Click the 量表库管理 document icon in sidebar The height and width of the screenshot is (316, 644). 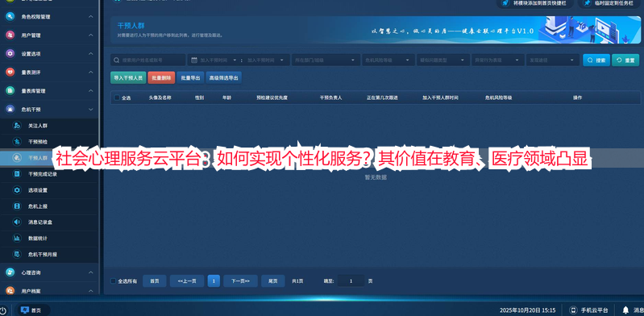(x=10, y=91)
